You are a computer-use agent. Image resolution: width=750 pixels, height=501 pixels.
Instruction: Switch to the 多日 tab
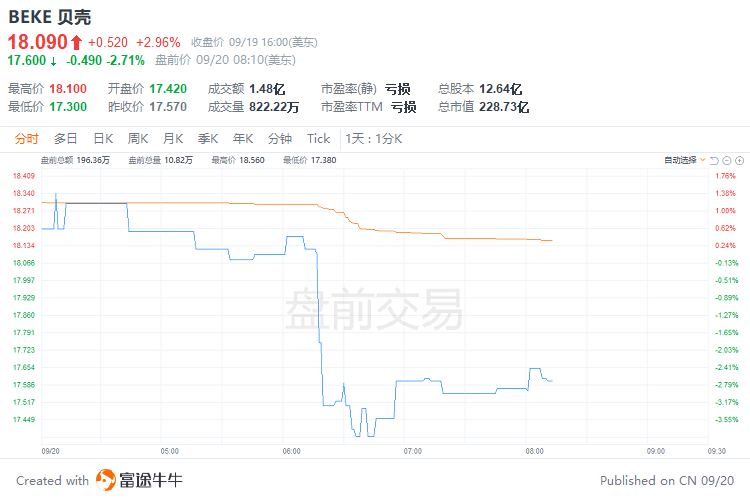(66, 139)
